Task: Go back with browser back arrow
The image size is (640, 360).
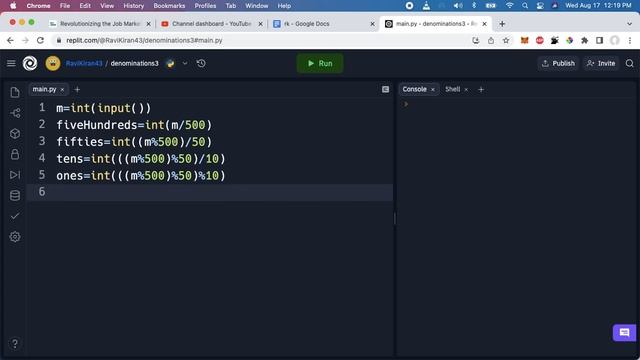Action: (x=10, y=40)
